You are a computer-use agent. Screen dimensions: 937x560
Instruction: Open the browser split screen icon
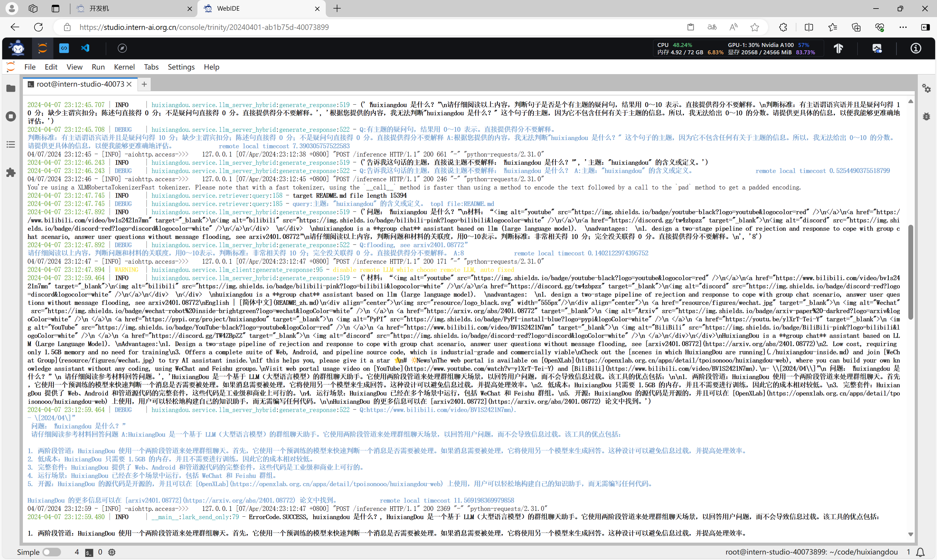(x=809, y=27)
